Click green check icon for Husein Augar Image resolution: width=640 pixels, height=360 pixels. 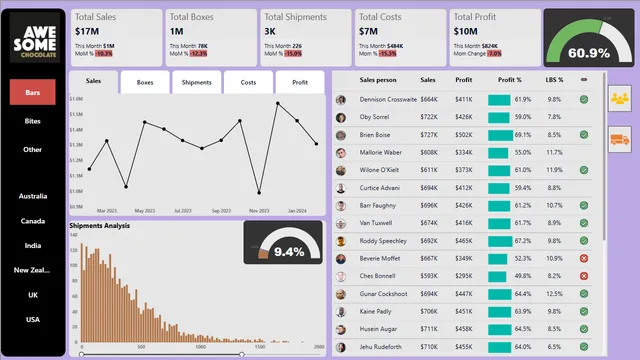(x=584, y=329)
